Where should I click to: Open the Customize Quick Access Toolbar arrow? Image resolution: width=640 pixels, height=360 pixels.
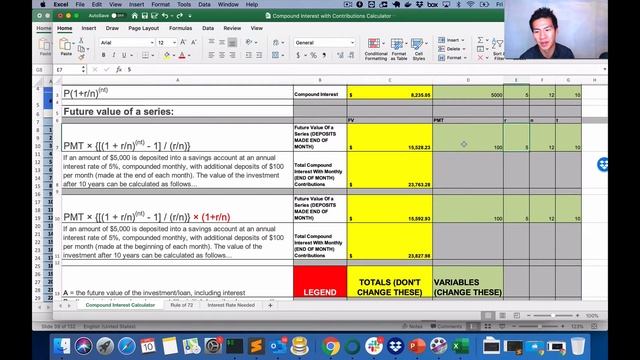[190, 16]
